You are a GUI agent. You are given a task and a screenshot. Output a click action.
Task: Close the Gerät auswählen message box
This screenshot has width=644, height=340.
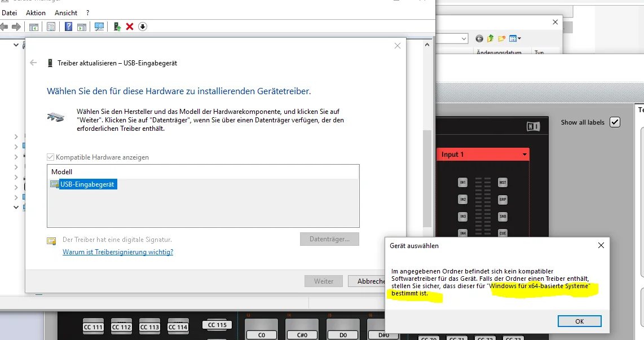point(601,246)
